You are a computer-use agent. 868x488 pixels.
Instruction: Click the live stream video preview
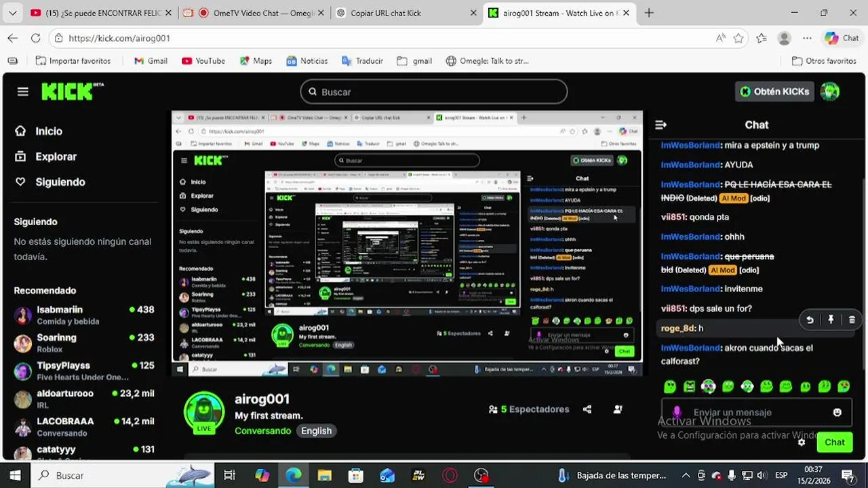click(x=407, y=244)
